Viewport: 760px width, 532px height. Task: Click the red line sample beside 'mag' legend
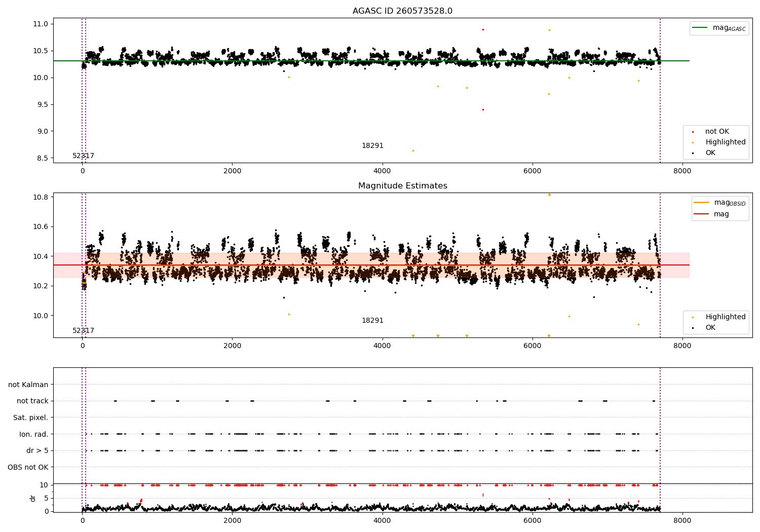coord(701,214)
